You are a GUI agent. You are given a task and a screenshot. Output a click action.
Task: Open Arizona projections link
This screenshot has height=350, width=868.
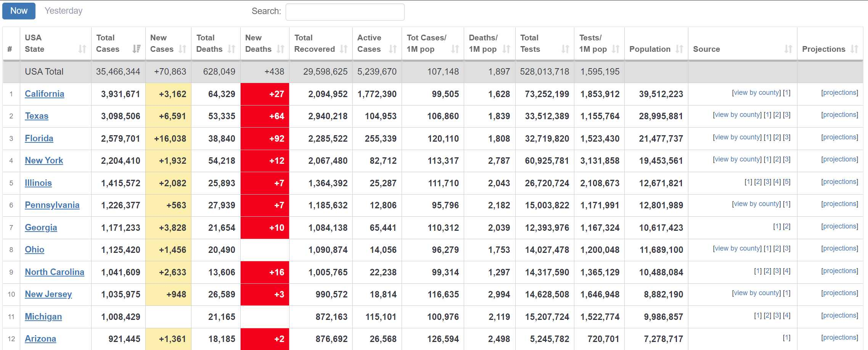coord(839,337)
